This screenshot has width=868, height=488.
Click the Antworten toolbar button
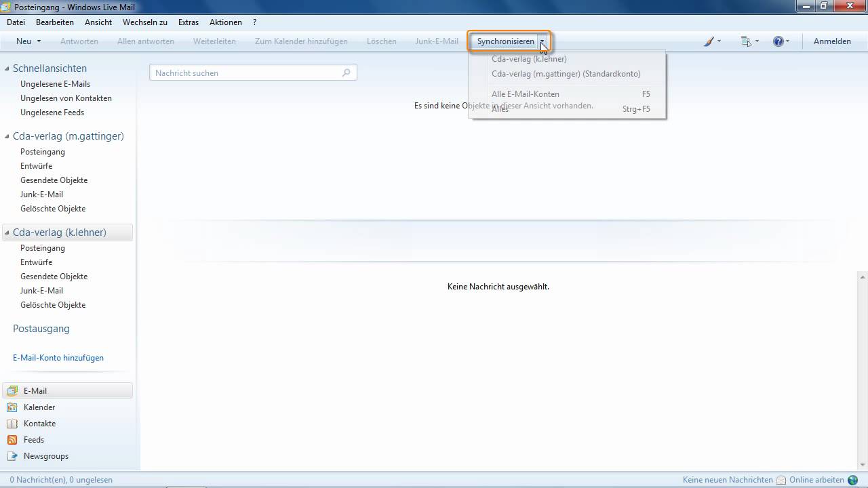79,41
